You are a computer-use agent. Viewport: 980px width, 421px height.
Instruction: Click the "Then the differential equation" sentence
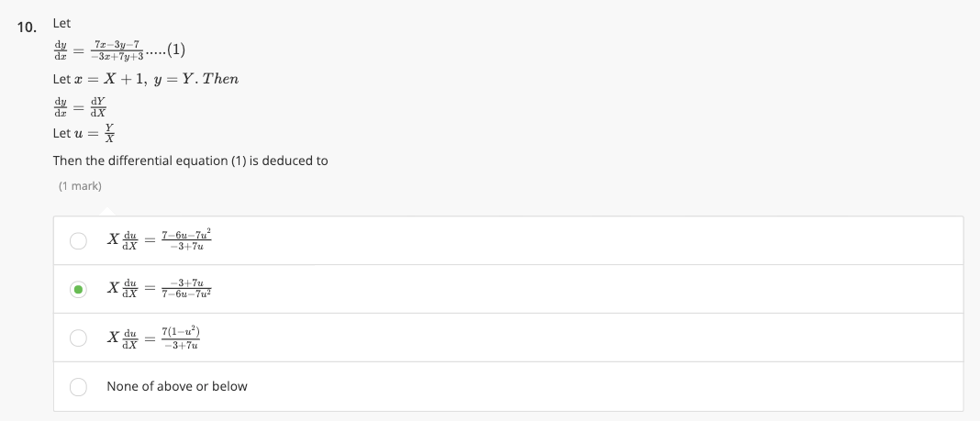190,161
